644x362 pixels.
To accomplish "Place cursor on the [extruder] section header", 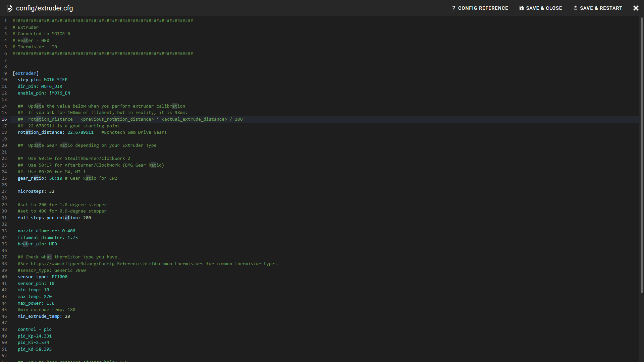I will click(x=26, y=73).
